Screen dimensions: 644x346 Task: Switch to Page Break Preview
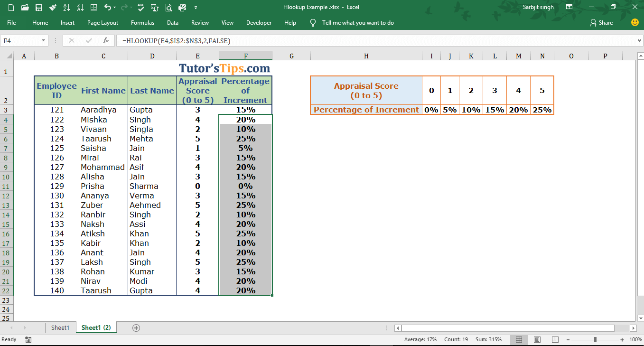[555, 339]
